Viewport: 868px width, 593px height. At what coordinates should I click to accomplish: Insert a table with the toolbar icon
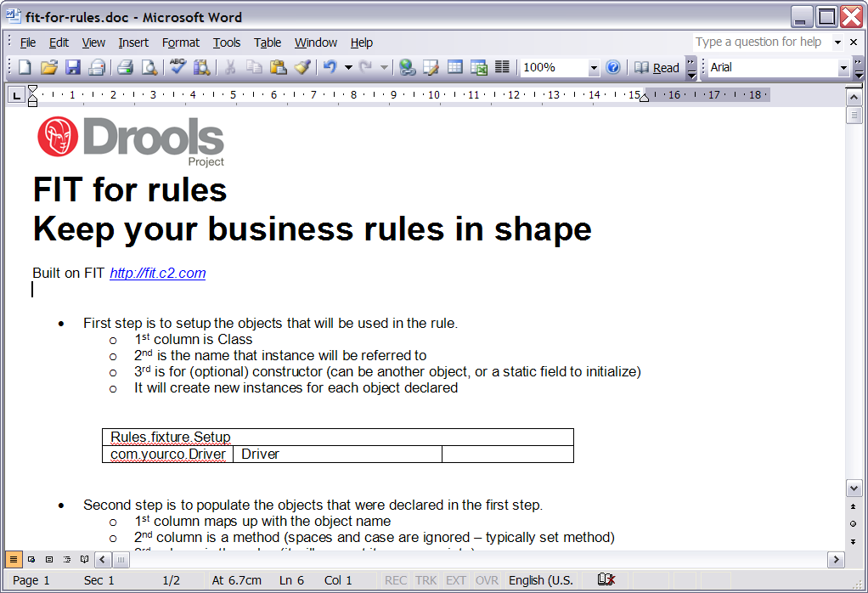pos(454,68)
